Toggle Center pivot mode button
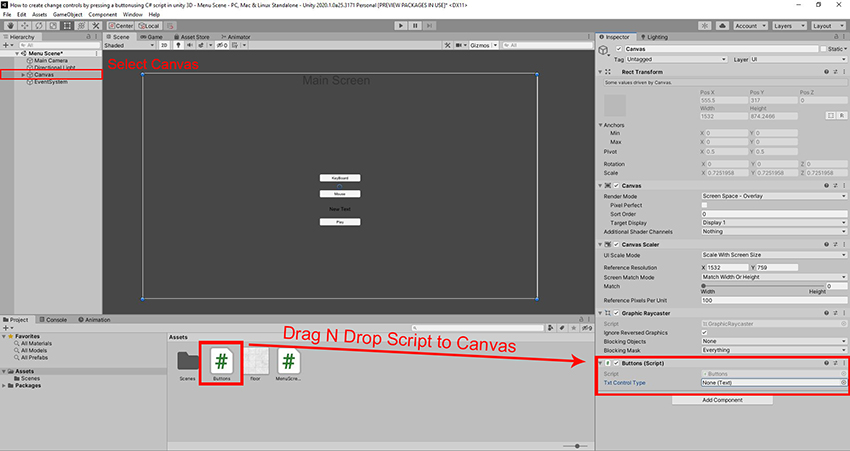This screenshot has height=451, width=850. (x=120, y=25)
